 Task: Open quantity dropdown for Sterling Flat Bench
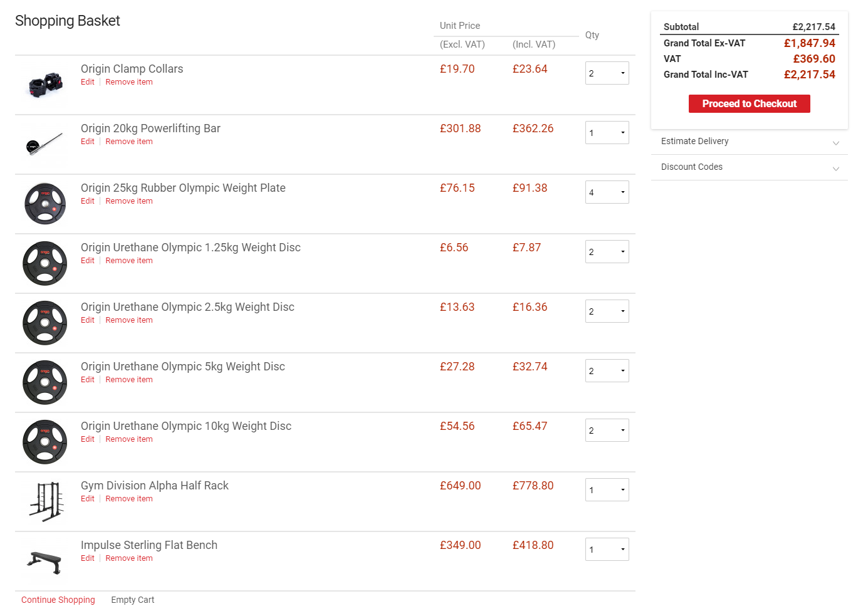[607, 550]
